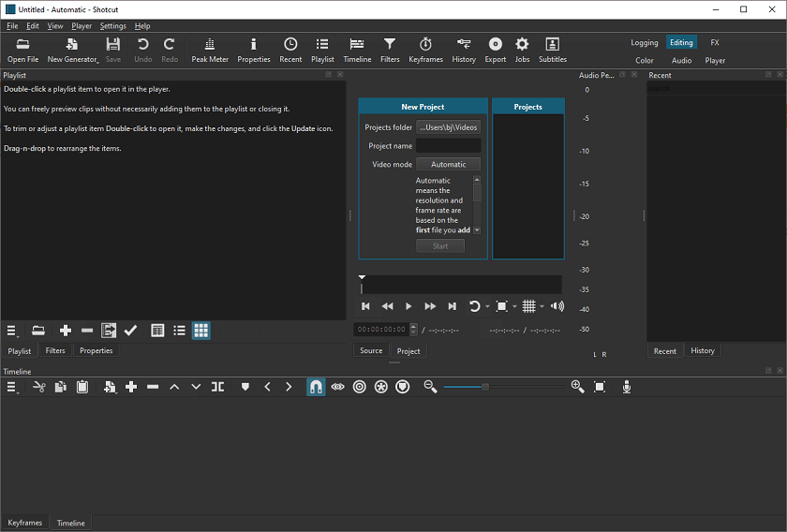Click the timeline Cut scissors icon
Screen dimensions: 787x532
pyautogui.click(x=38, y=387)
